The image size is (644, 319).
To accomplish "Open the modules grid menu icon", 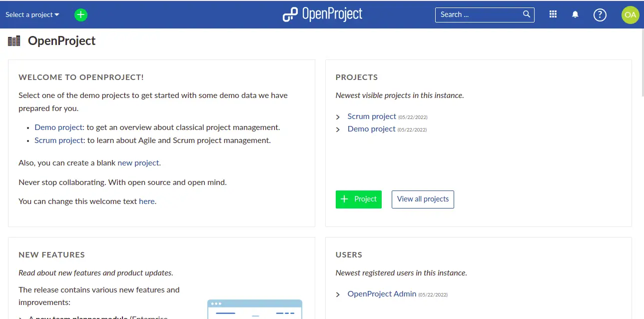I will [x=553, y=14].
